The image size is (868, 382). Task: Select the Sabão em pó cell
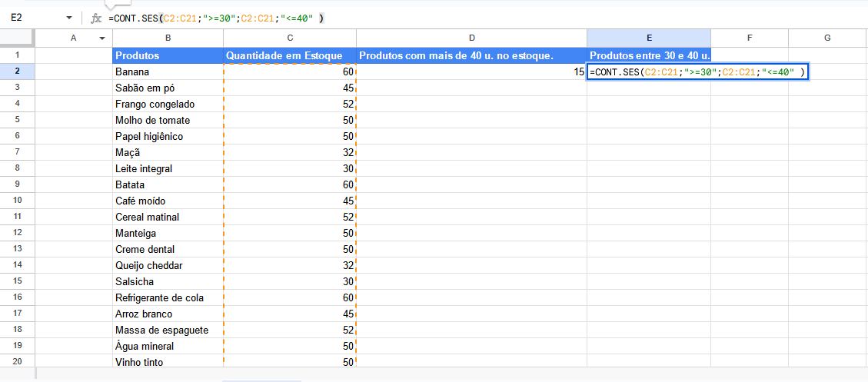168,88
